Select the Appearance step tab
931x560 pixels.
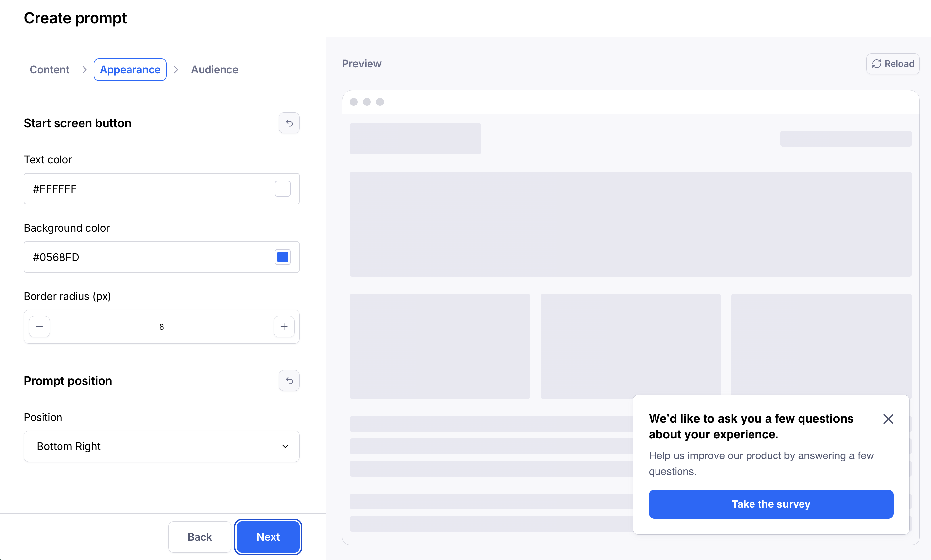130,69
